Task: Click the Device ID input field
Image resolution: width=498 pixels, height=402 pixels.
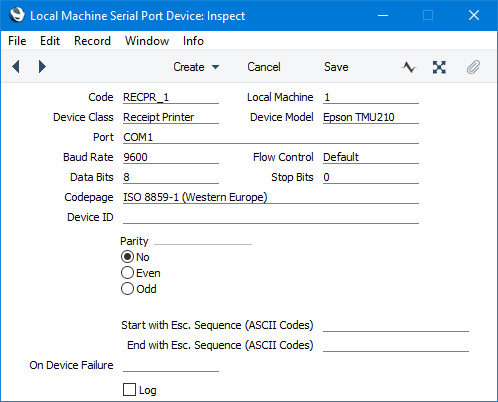Action: click(x=271, y=217)
